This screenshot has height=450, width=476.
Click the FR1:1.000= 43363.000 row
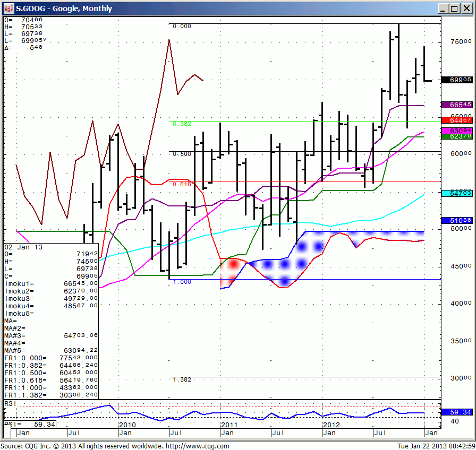51,387
